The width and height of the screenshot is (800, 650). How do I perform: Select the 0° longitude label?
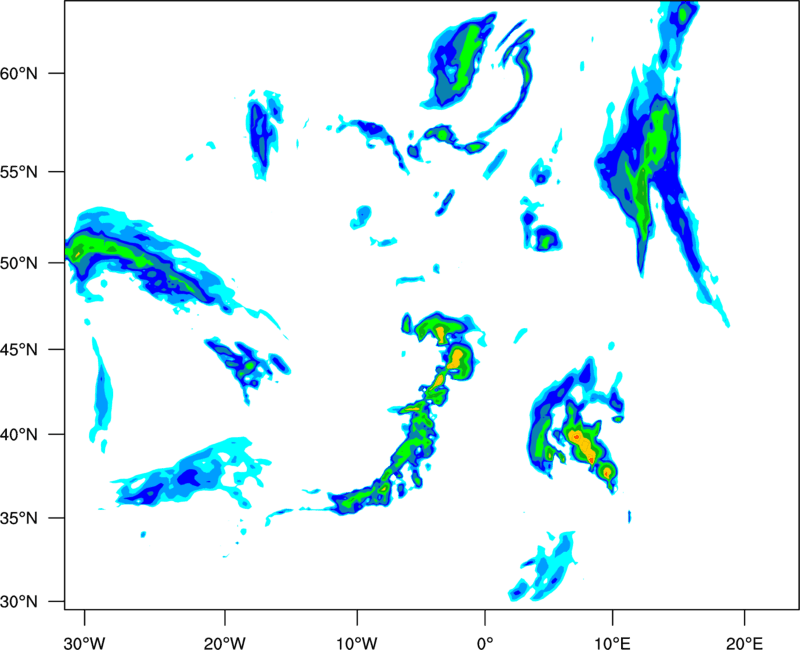click(485, 643)
